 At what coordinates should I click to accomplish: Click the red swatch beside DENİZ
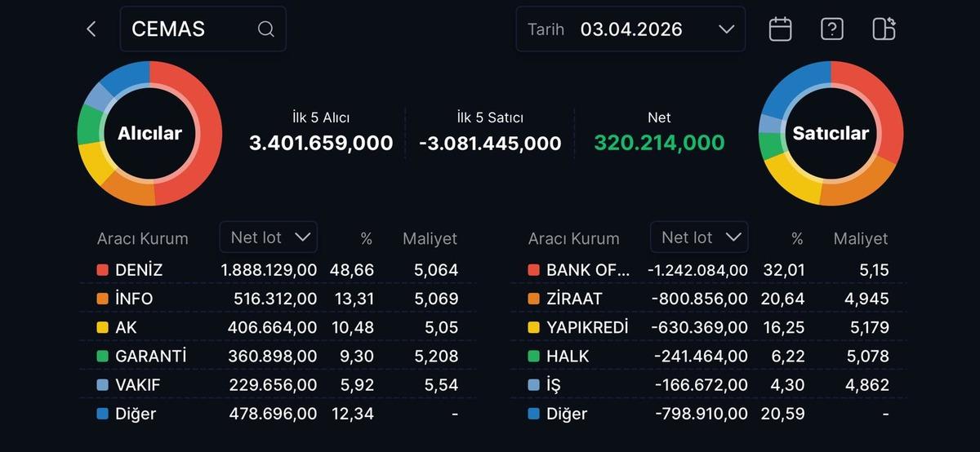(x=103, y=270)
